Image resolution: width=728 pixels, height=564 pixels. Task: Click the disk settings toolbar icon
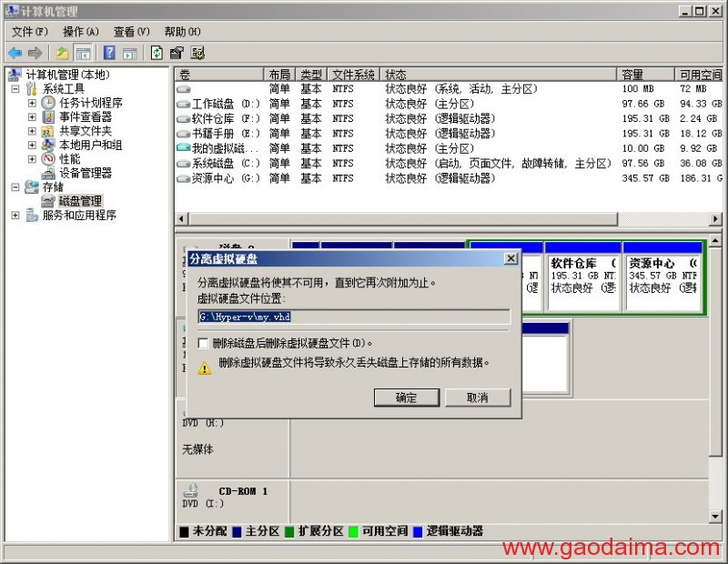pyautogui.click(x=197, y=53)
